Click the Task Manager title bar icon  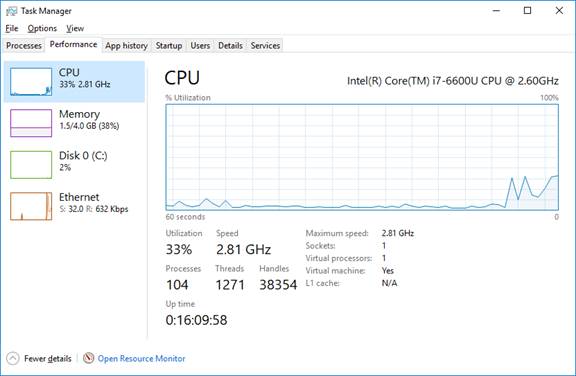pyautogui.click(x=11, y=11)
